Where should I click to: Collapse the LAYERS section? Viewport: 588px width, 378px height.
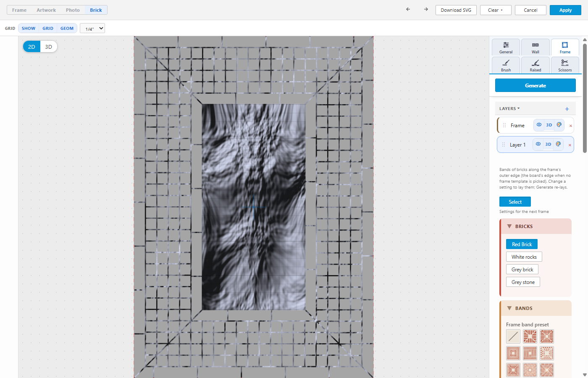(509, 109)
